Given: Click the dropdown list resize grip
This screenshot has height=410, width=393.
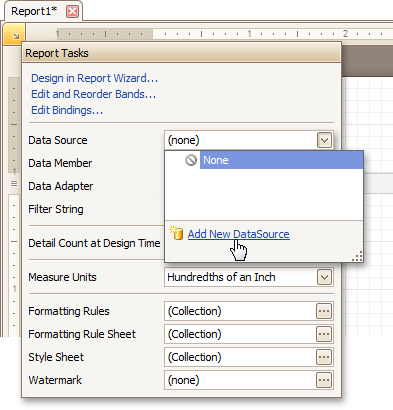Looking at the screenshot, I should 357,256.
